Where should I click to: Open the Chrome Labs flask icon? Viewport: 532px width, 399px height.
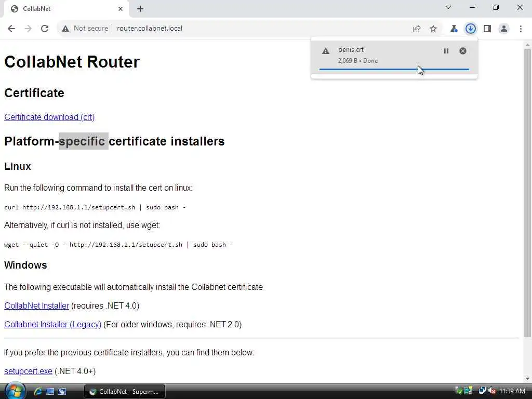coord(454,29)
